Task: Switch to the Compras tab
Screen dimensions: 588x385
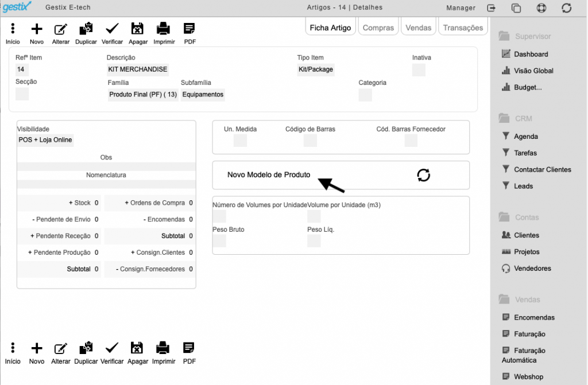Action: 378,28
